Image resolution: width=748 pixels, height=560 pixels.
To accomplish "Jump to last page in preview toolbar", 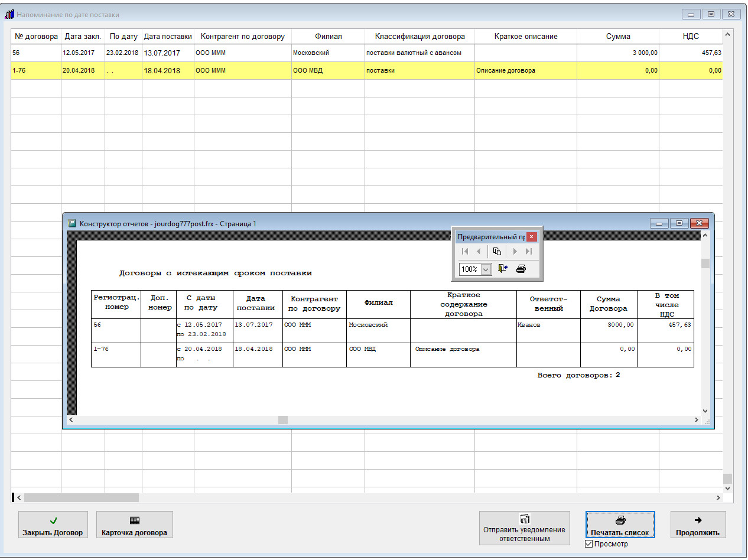I will coord(529,251).
